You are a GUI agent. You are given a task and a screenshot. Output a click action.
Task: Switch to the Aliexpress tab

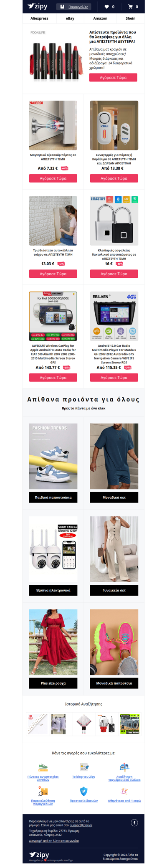tap(39, 18)
